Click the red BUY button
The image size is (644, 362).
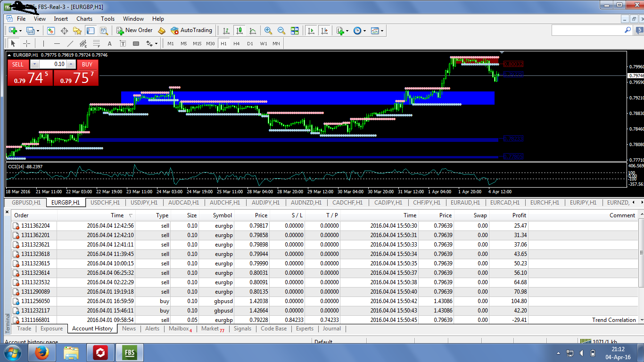pos(87,65)
